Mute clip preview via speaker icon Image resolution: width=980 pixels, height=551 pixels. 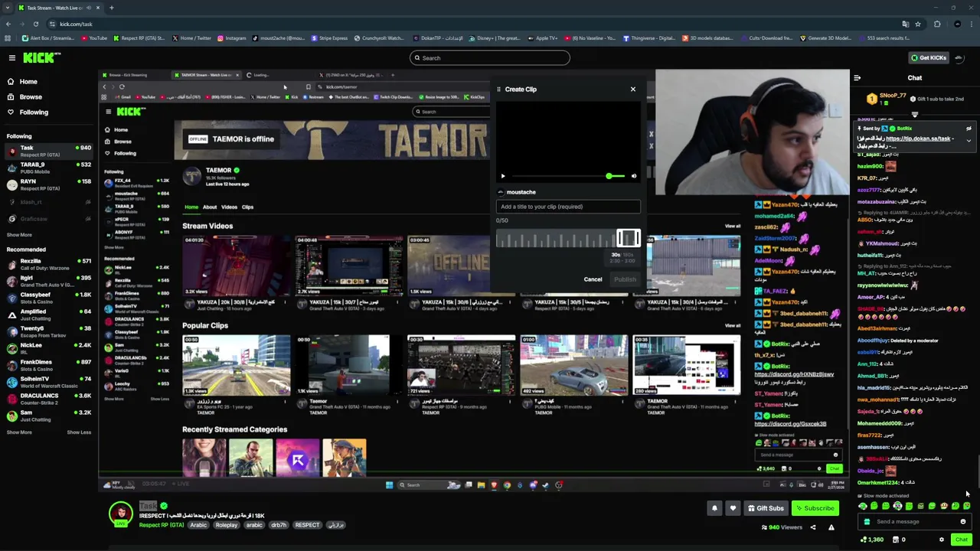click(634, 176)
